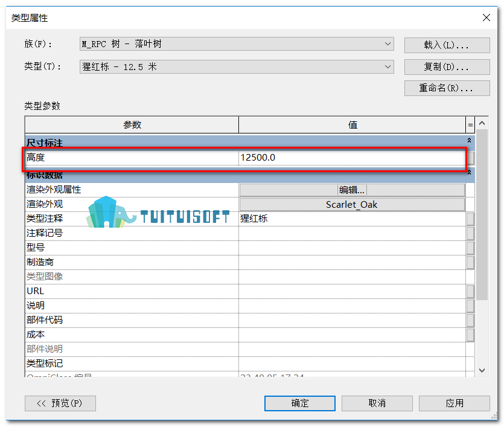
Task: Select the 制造商 parameter label
Action: [40, 262]
